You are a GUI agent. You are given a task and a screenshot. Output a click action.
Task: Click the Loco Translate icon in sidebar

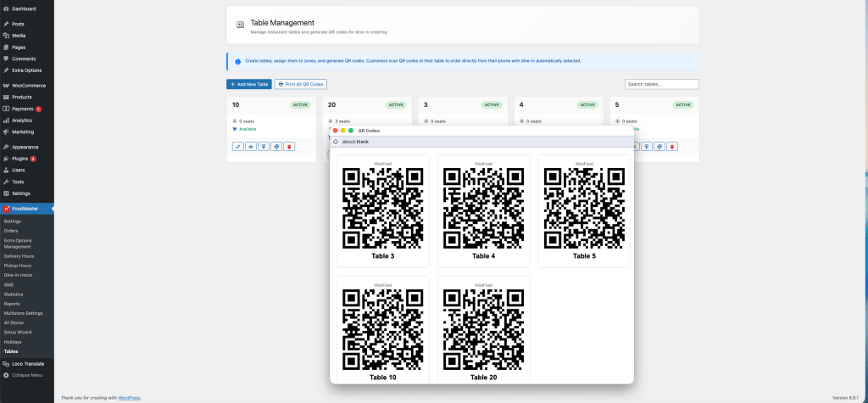(x=6, y=364)
